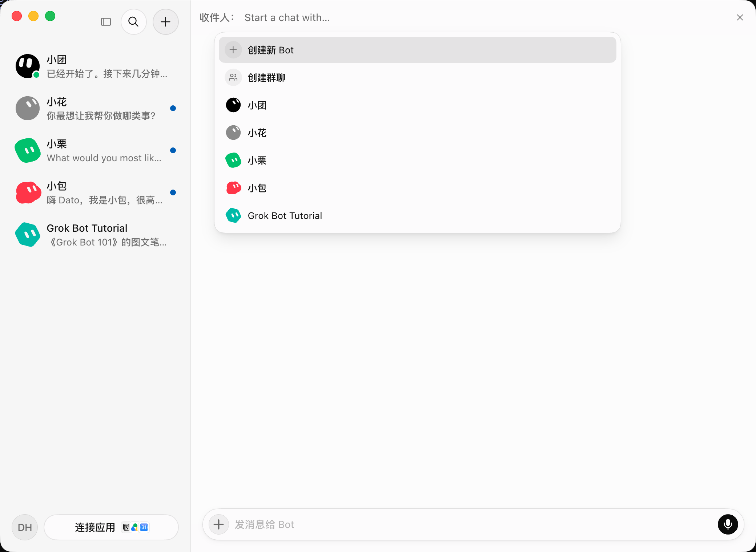Click the 连接应用 button
Viewport: 756px width, 552px height.
coord(111,527)
